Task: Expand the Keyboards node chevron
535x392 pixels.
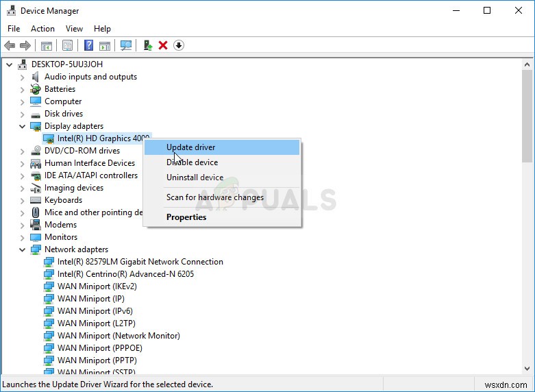Action: pyautogui.click(x=22, y=200)
